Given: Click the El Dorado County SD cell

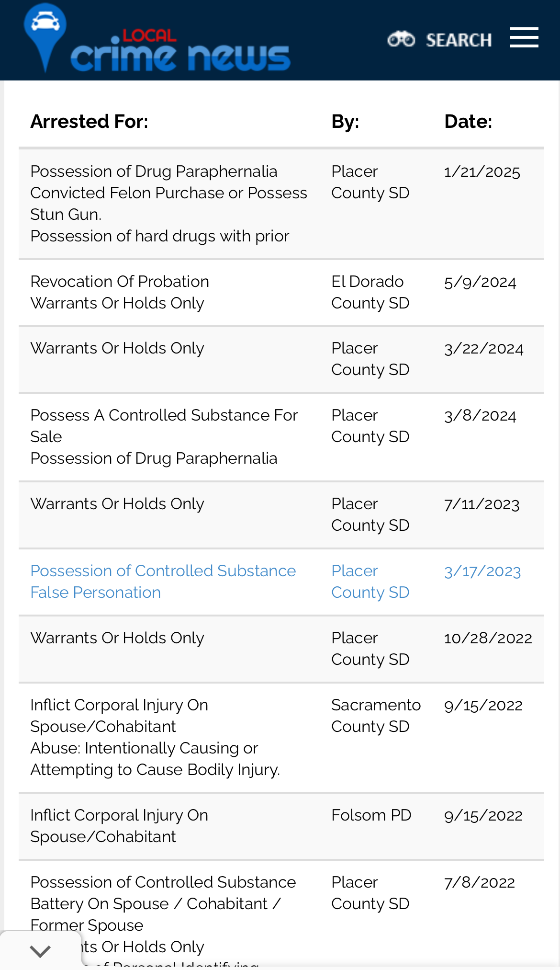Looking at the screenshot, I should [370, 292].
